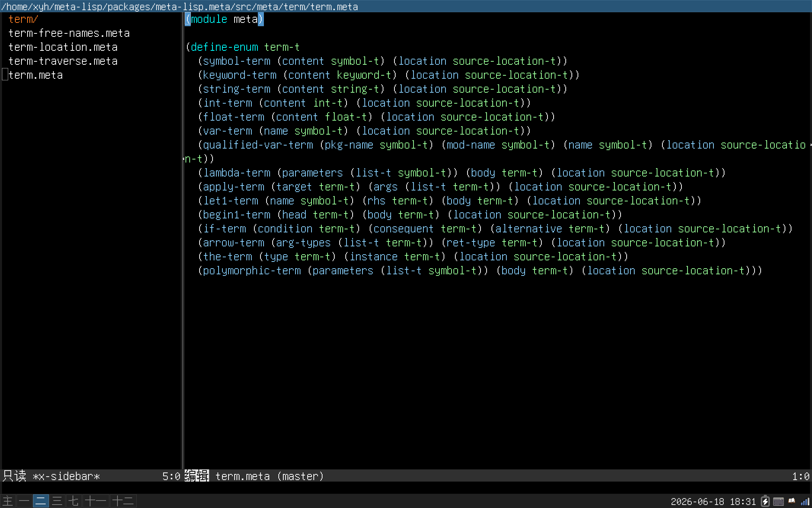Viewport: 812px width, 508px height.
Task: Click the term-t enum name
Action: pyautogui.click(x=282, y=47)
